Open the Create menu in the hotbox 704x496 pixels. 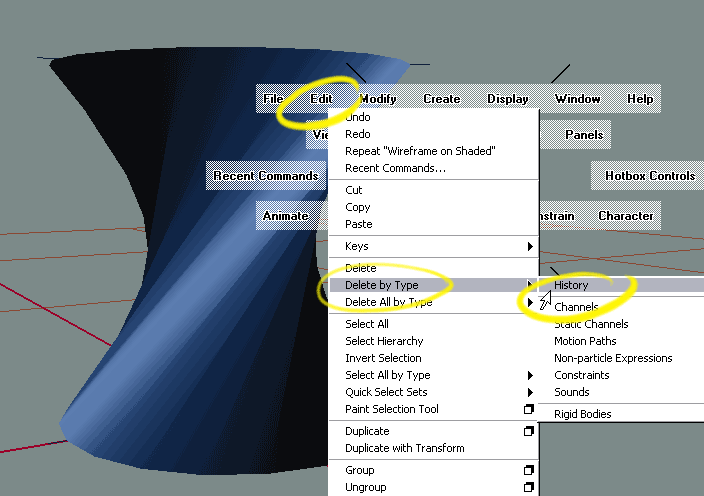pyautogui.click(x=441, y=99)
